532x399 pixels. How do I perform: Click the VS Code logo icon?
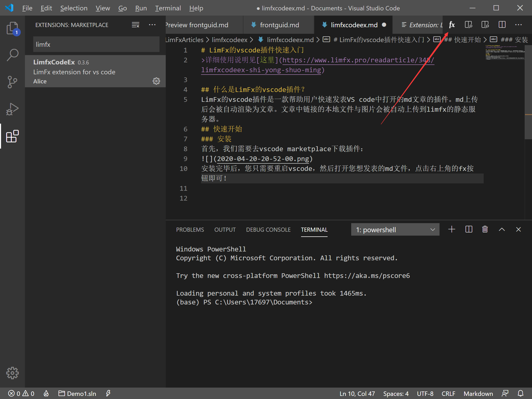pyautogui.click(x=10, y=8)
